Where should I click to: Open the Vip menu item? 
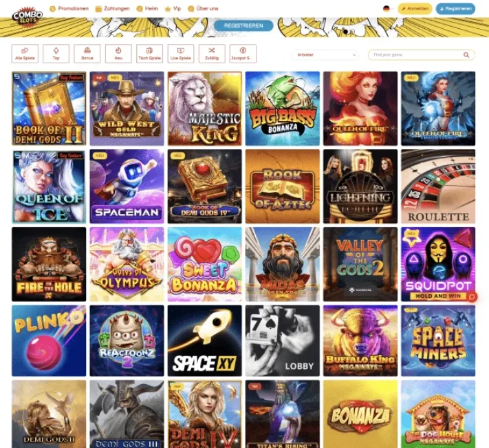173,9
